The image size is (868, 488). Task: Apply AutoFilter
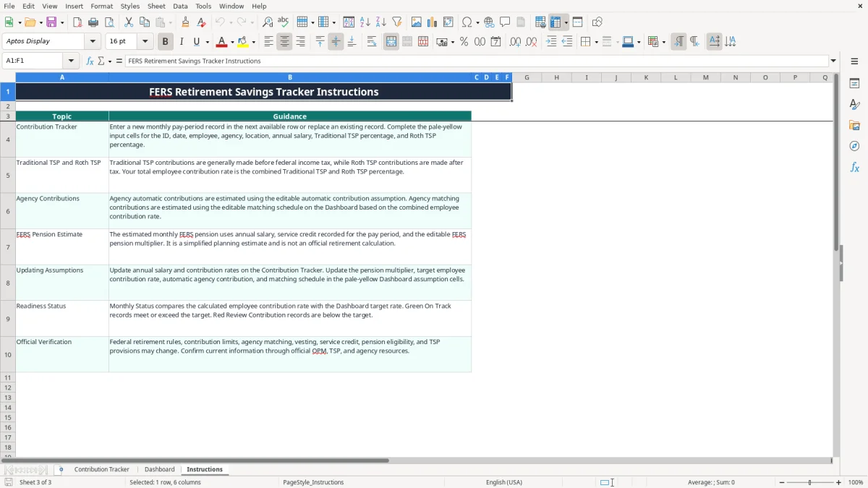(397, 22)
